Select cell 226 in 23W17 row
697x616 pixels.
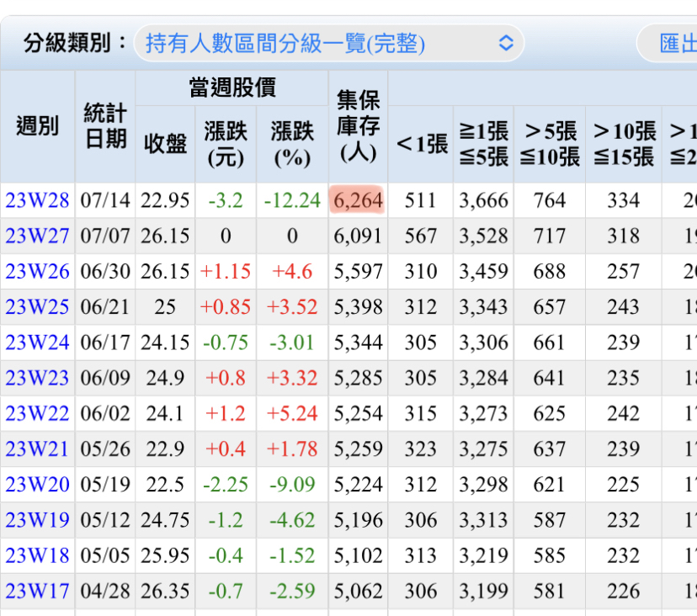tap(624, 591)
